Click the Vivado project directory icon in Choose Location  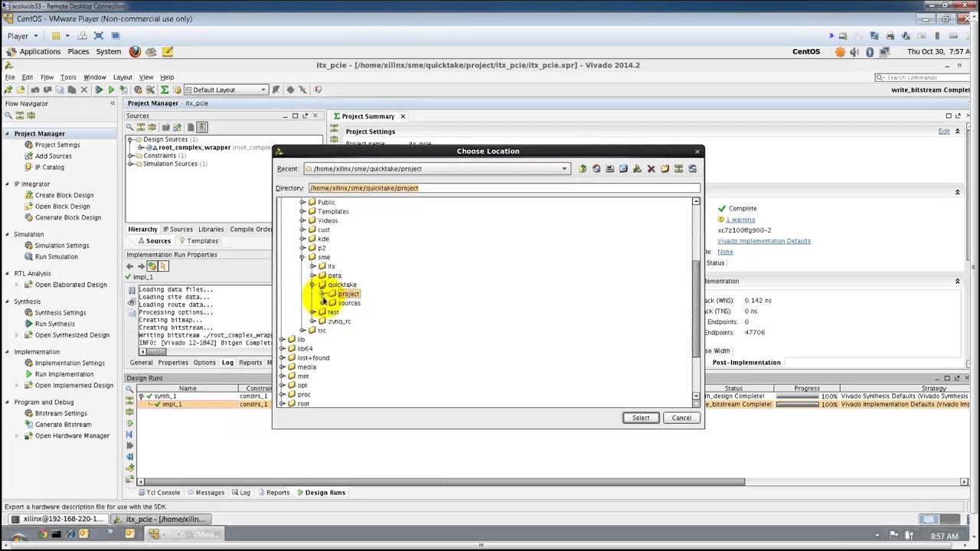click(638, 168)
